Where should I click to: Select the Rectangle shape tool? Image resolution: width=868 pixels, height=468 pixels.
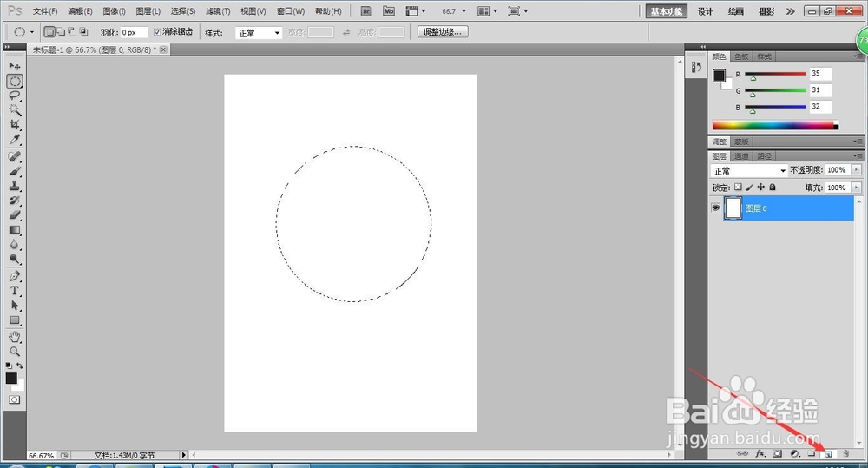(15, 320)
